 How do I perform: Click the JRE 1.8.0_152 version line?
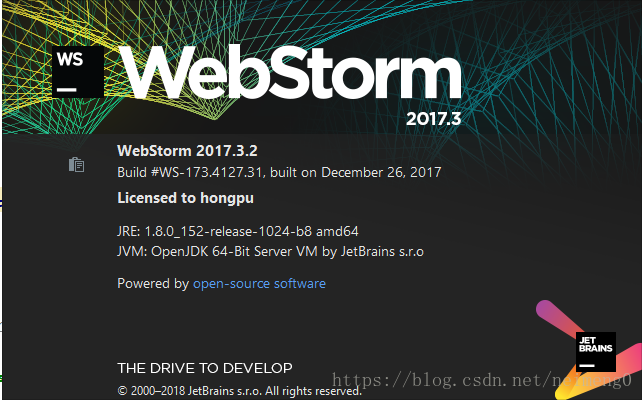pos(238,231)
